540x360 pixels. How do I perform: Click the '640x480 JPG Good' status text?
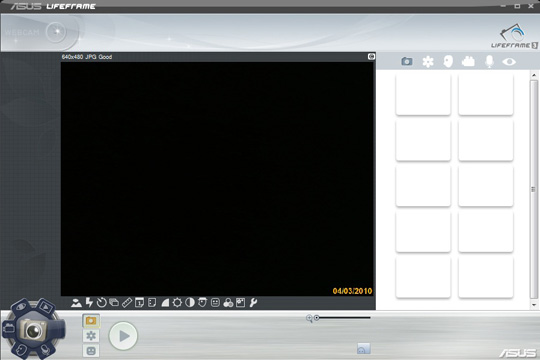87,57
